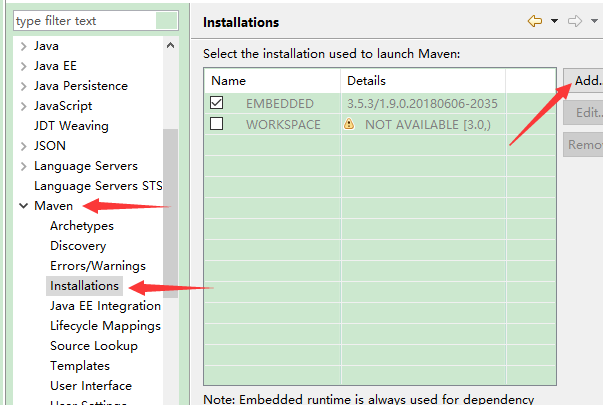
Task: Select the Java Persistence item
Action: tap(81, 86)
